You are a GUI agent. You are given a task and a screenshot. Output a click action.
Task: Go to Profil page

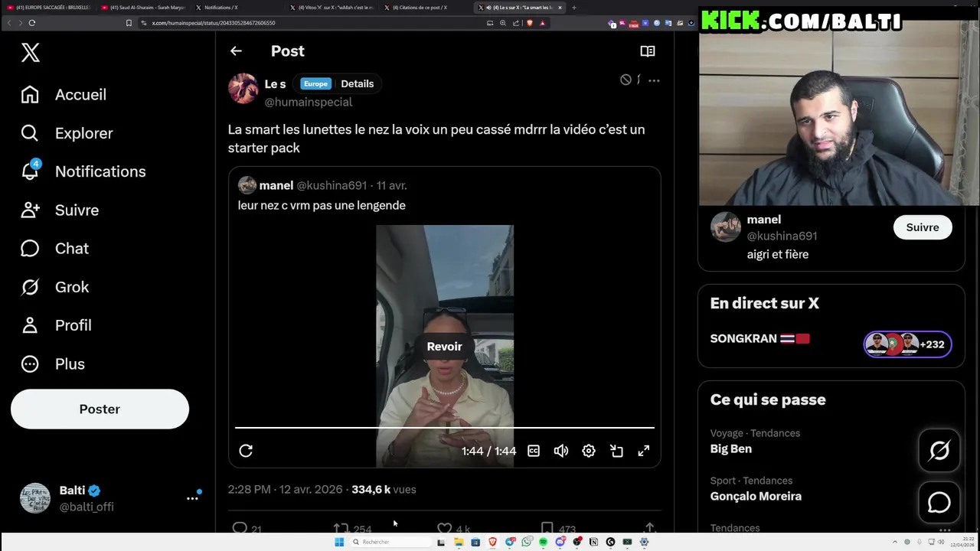pos(57,325)
